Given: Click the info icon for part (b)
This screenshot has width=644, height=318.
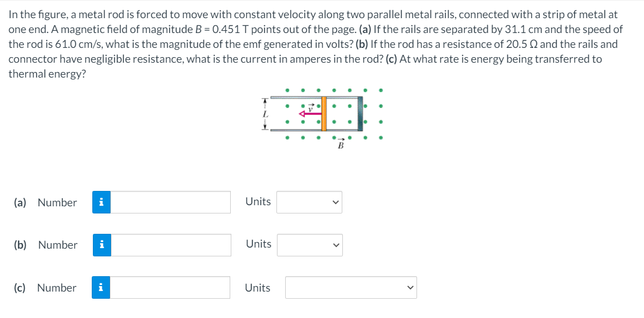Looking at the screenshot, I should click(101, 245).
